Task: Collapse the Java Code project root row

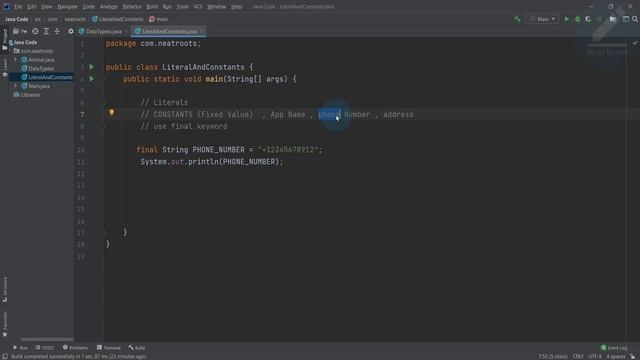Action: pos(23,42)
